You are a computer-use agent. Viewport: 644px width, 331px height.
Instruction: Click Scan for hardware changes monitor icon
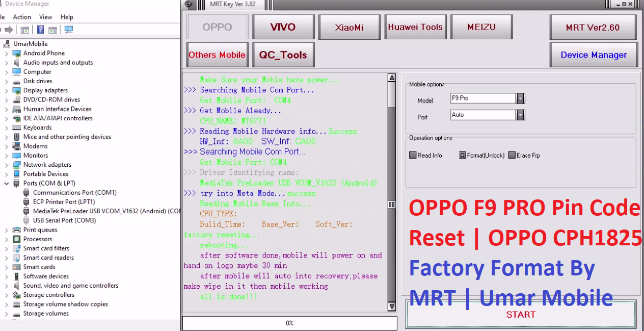[69, 30]
